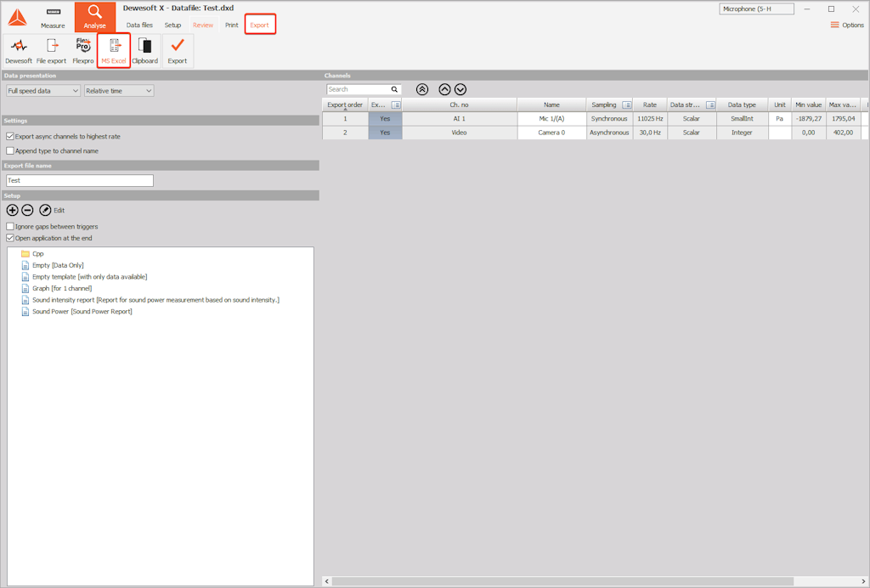The height and width of the screenshot is (588, 870).
Task: Click the horizontal scrollbar in channel list
Action: point(562,581)
